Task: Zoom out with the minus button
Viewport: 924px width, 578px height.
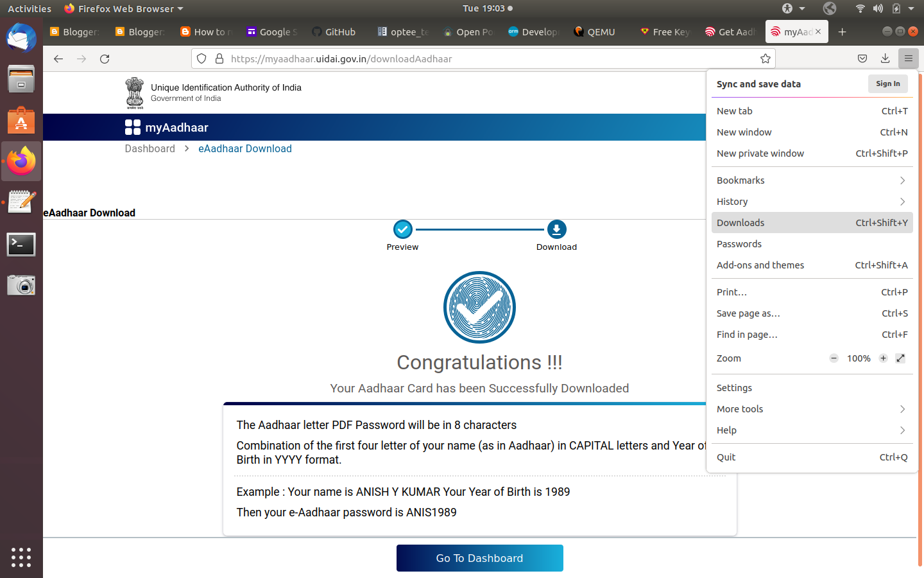Action: click(834, 358)
